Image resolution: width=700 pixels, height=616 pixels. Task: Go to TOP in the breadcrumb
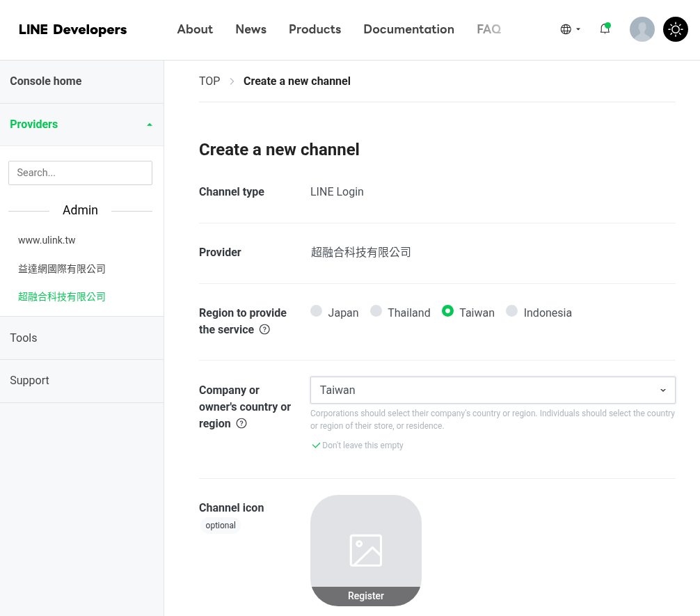click(x=209, y=81)
